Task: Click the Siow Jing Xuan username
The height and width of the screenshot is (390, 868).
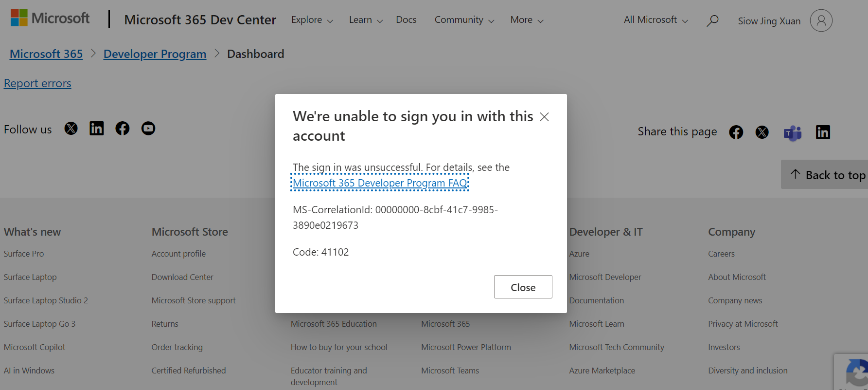Action: [769, 21]
